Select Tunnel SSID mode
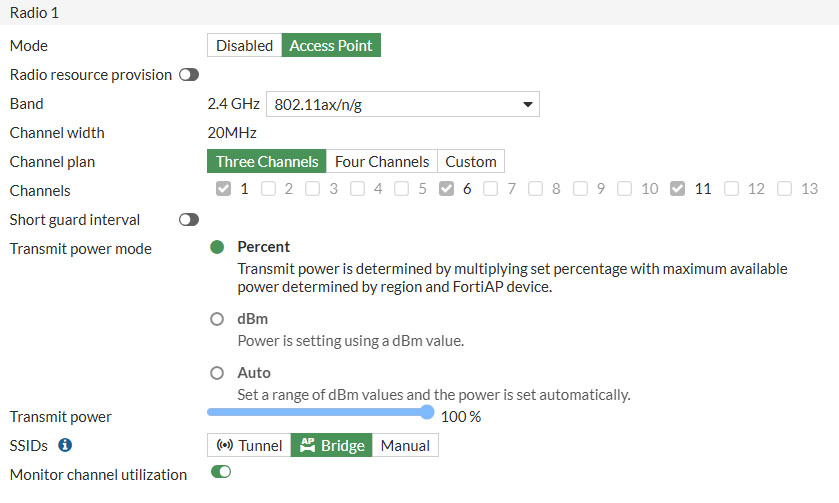Viewport: 839px width, 503px height. point(249,445)
